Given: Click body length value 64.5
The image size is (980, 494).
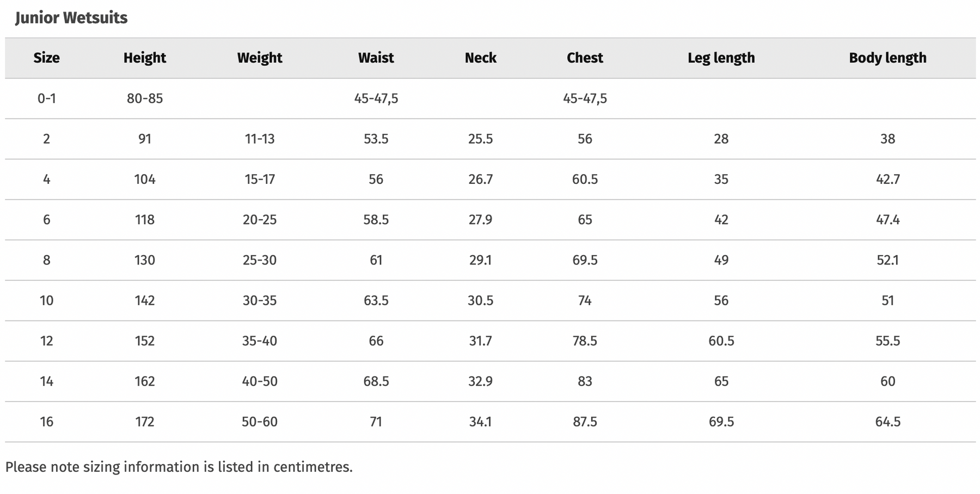Looking at the screenshot, I should 887,422.
